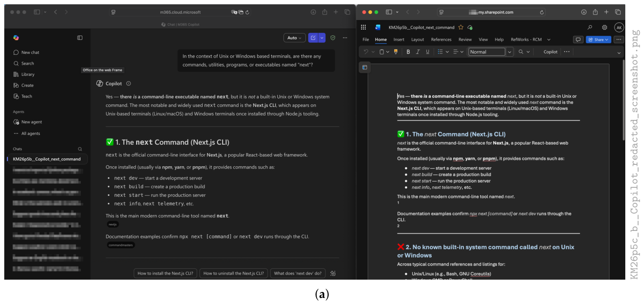The height and width of the screenshot is (304, 644).
Task: Toggle Bold formatting in Word
Action: (x=408, y=52)
